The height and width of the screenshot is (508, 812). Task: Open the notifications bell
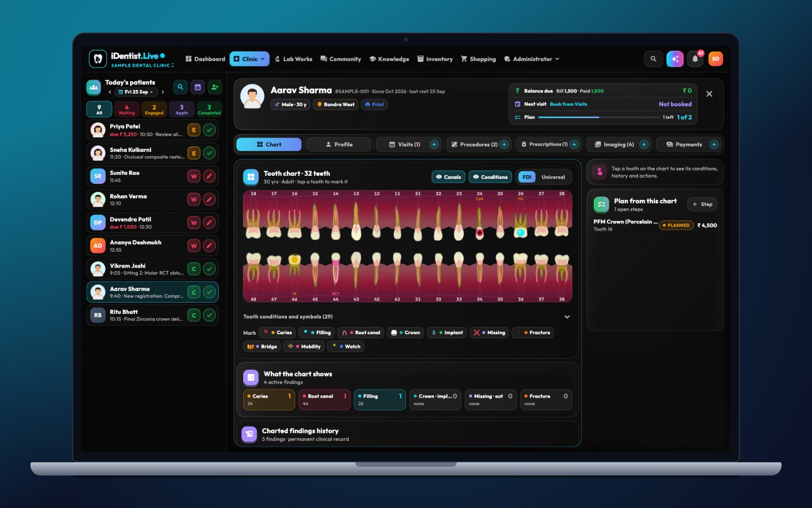(695, 59)
